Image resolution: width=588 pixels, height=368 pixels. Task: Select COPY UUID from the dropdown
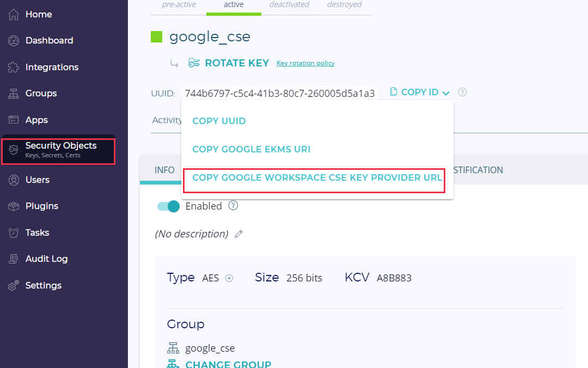[219, 121]
